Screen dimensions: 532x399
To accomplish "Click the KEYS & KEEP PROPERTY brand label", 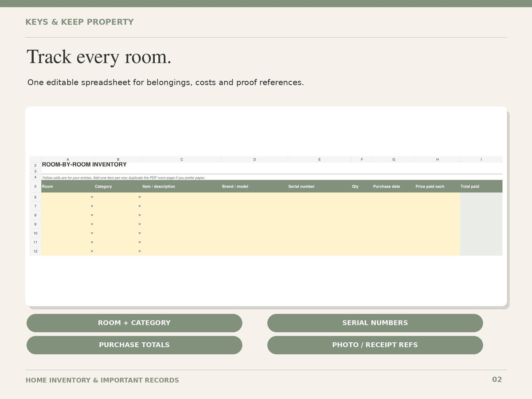I will 79,22.
